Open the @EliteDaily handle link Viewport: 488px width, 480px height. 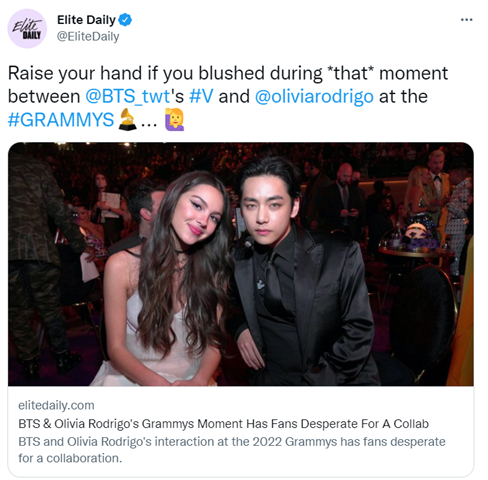[88, 36]
